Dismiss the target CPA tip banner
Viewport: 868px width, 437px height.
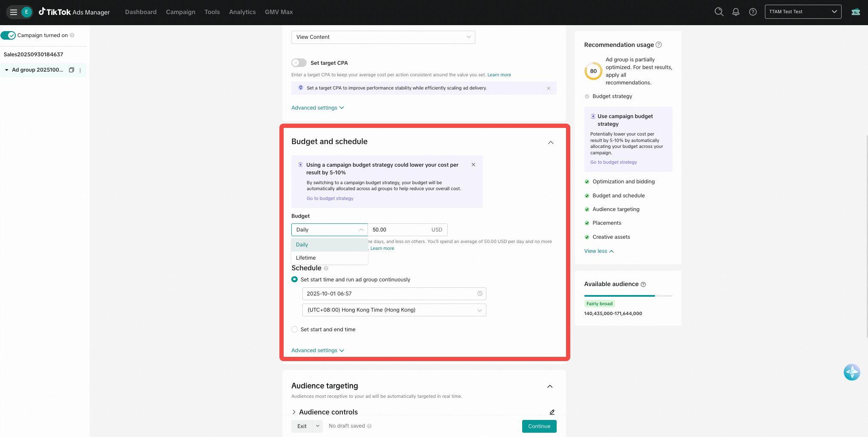click(x=549, y=88)
